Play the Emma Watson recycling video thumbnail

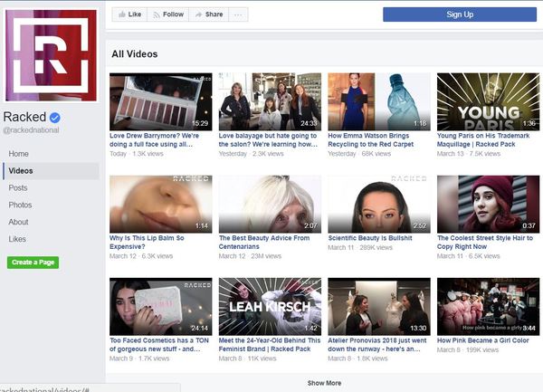379,101
